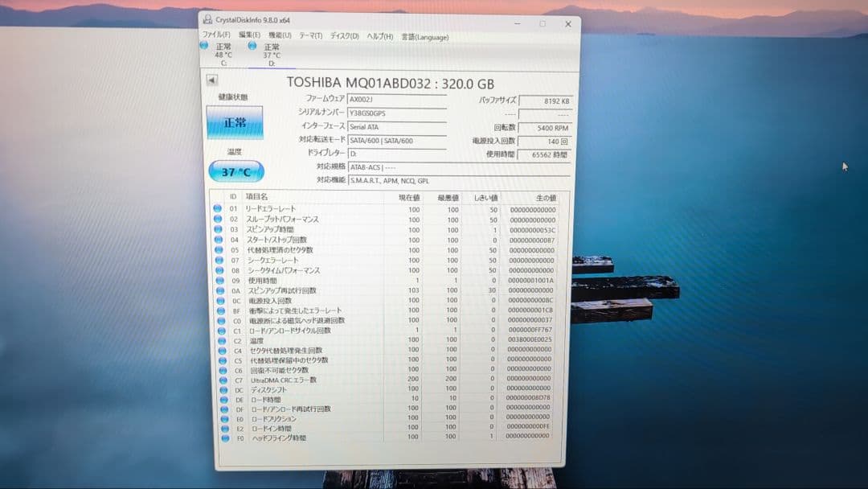
Task: Click the status icon for ID DC ディスクシフト
Action: [x=223, y=390]
